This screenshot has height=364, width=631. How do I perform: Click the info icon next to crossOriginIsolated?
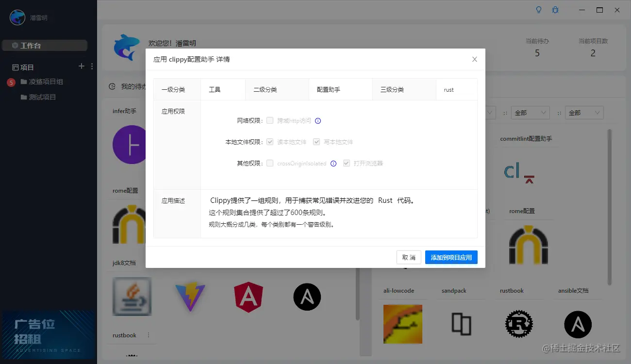[333, 164]
